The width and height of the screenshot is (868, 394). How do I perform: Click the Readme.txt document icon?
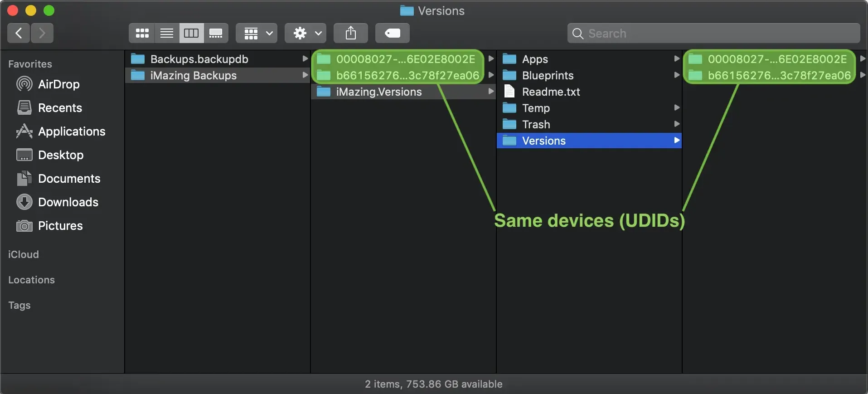pos(509,91)
